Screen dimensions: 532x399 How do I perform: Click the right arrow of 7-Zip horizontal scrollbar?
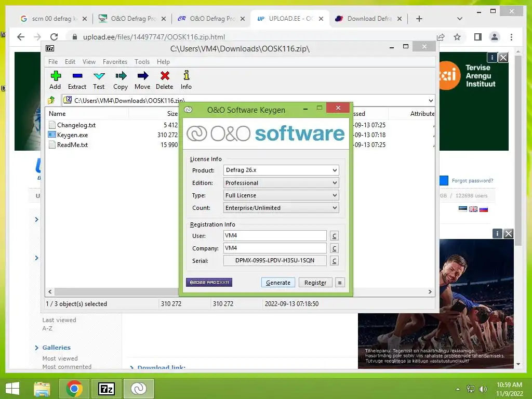pos(430,291)
